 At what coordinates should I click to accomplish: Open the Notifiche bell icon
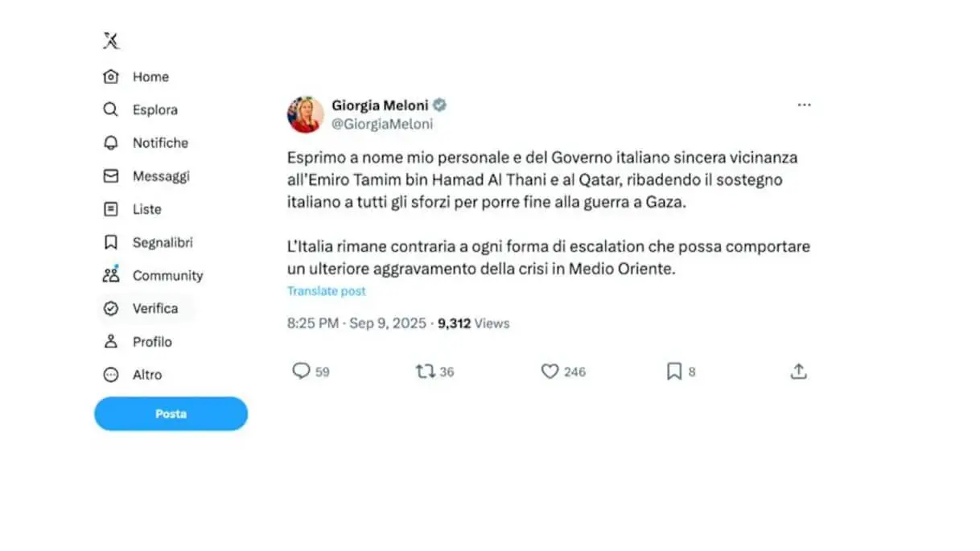click(x=111, y=142)
